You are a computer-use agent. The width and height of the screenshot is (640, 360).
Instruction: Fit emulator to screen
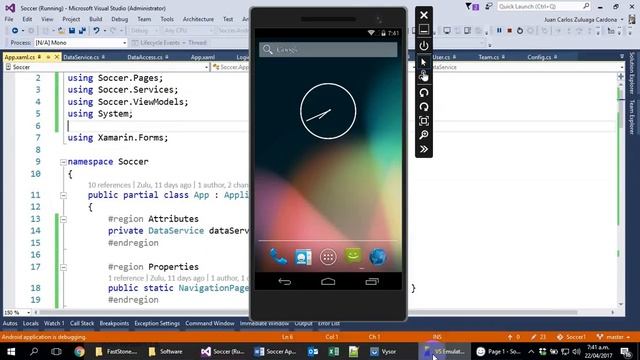(x=424, y=121)
